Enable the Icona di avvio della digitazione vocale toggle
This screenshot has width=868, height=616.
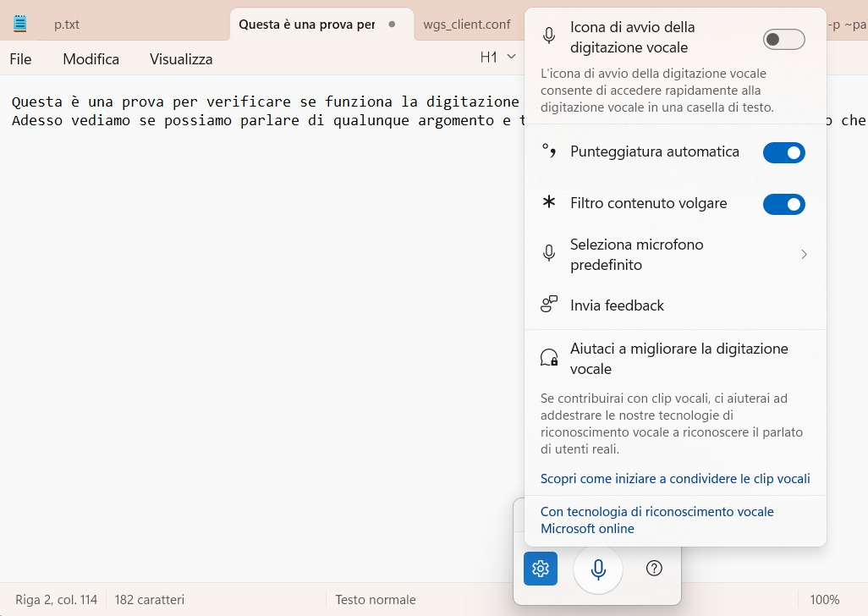[783, 39]
